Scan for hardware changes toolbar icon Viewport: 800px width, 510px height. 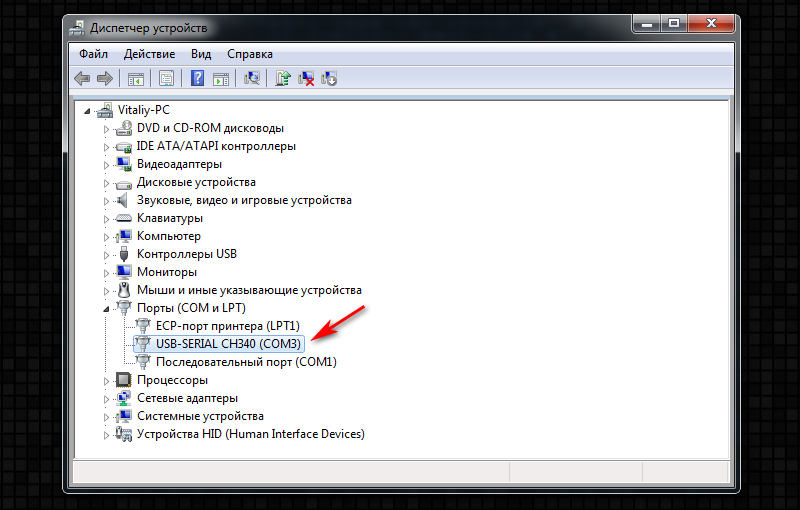coord(252,79)
